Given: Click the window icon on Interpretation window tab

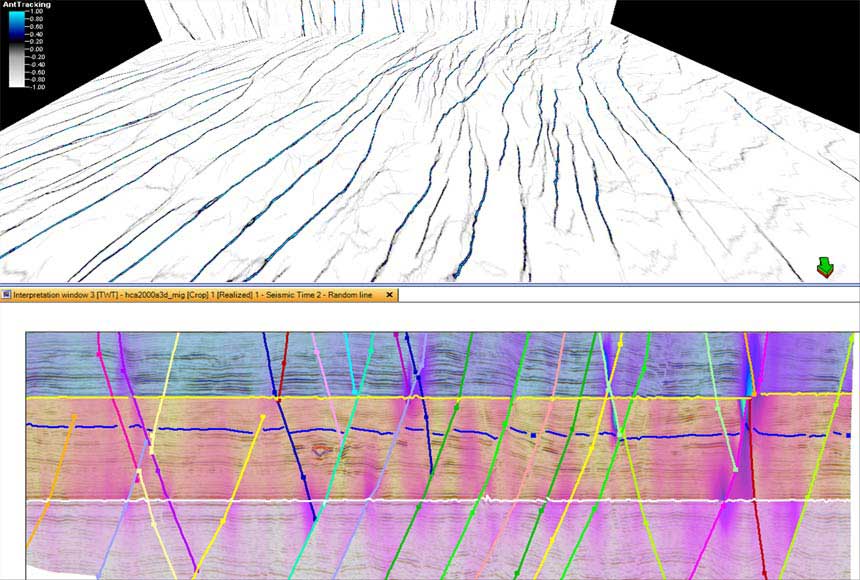Looking at the screenshot, I should (x=6, y=295).
